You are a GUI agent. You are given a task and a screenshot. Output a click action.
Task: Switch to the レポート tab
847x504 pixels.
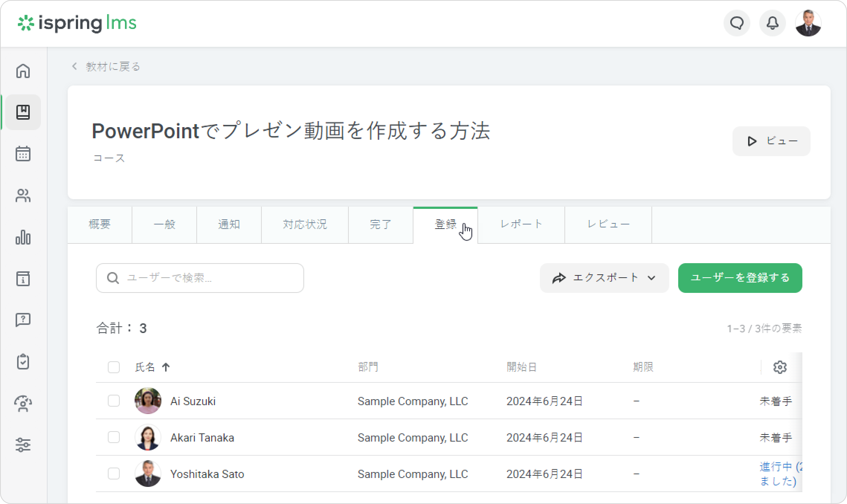point(521,224)
